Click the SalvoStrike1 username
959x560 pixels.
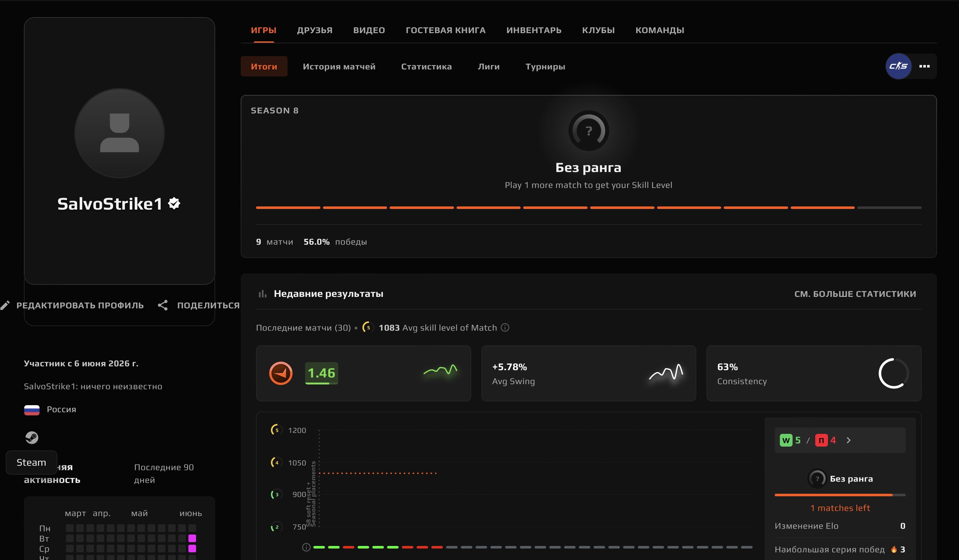click(x=110, y=204)
